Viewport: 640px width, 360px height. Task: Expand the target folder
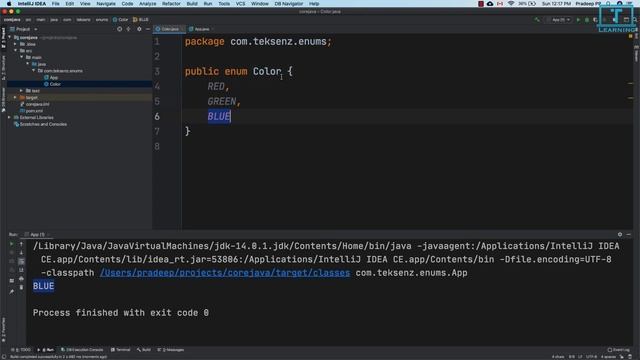(x=16, y=97)
